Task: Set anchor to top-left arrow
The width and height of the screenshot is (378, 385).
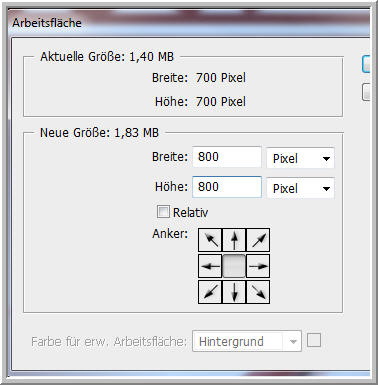Action: (x=210, y=240)
